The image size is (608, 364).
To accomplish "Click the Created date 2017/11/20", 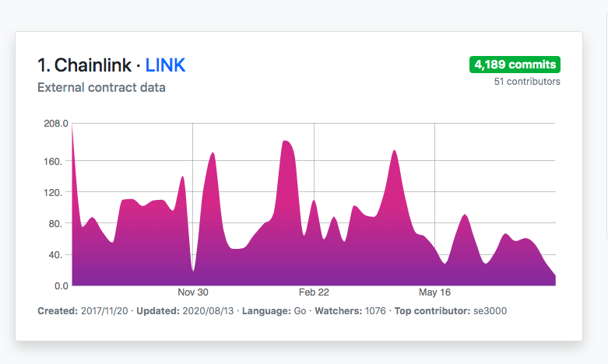I will [x=104, y=311].
